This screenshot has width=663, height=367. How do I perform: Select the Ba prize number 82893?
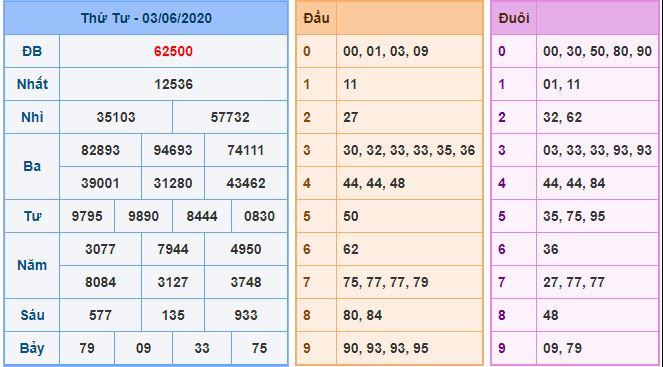(x=101, y=150)
